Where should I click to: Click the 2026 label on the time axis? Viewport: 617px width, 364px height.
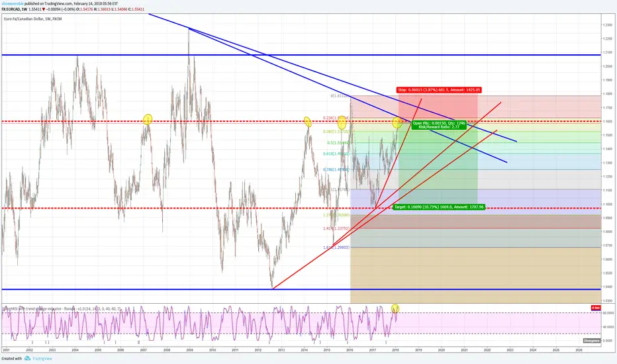[579, 349]
